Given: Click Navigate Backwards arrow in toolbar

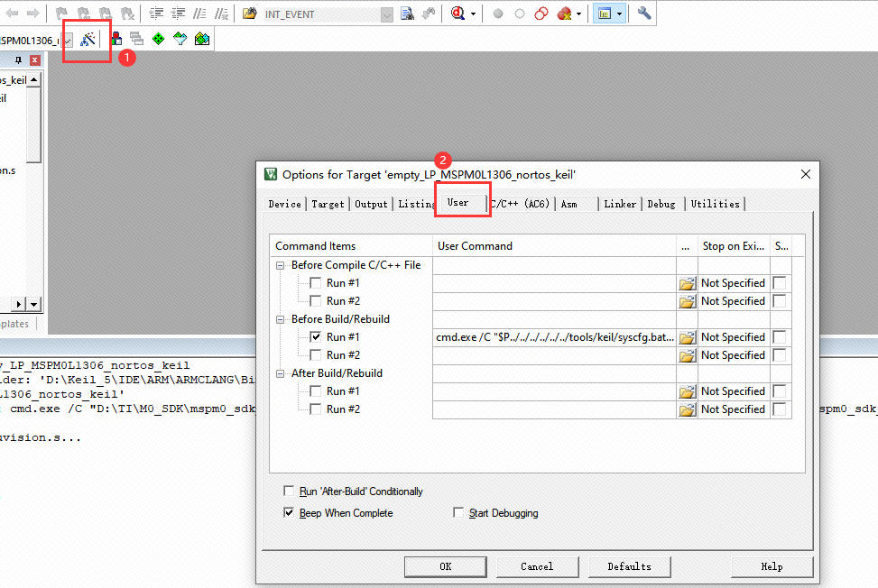Looking at the screenshot, I should click(x=12, y=14).
